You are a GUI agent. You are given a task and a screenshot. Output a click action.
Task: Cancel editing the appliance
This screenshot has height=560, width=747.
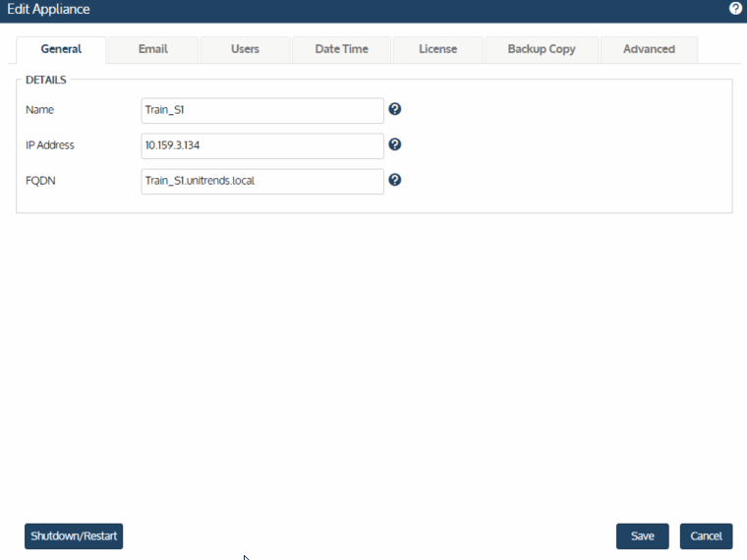[706, 536]
